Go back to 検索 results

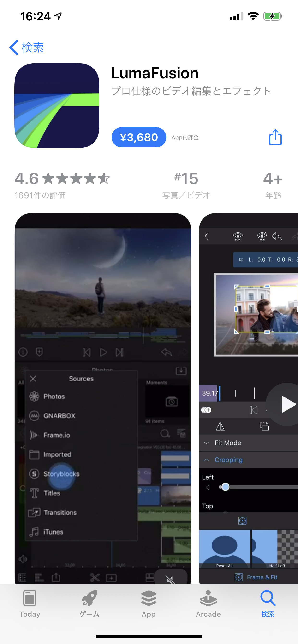27,47
